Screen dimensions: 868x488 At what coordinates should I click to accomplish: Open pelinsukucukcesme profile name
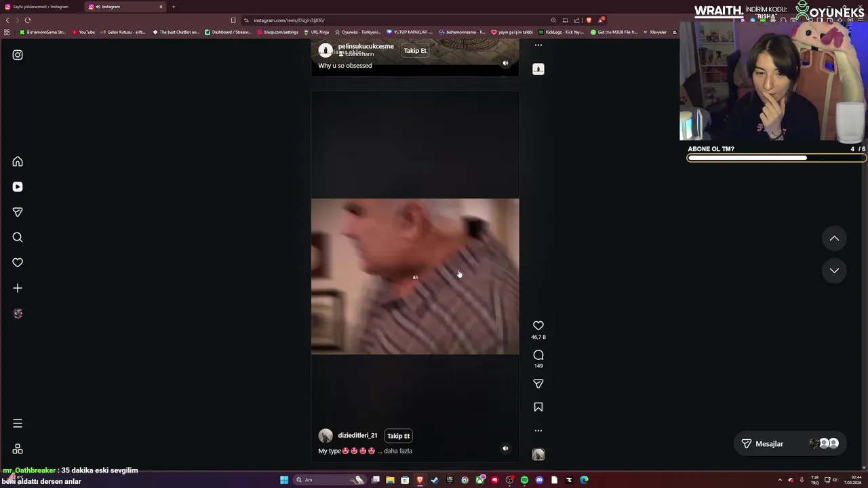tap(366, 46)
